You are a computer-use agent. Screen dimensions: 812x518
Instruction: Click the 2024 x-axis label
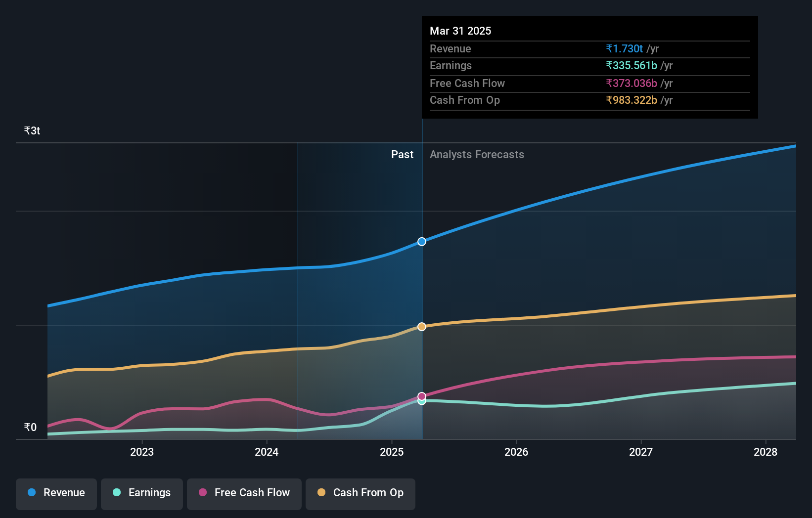267,452
